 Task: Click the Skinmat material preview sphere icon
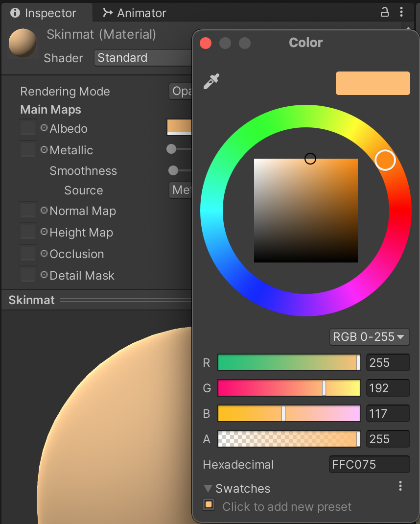23,43
